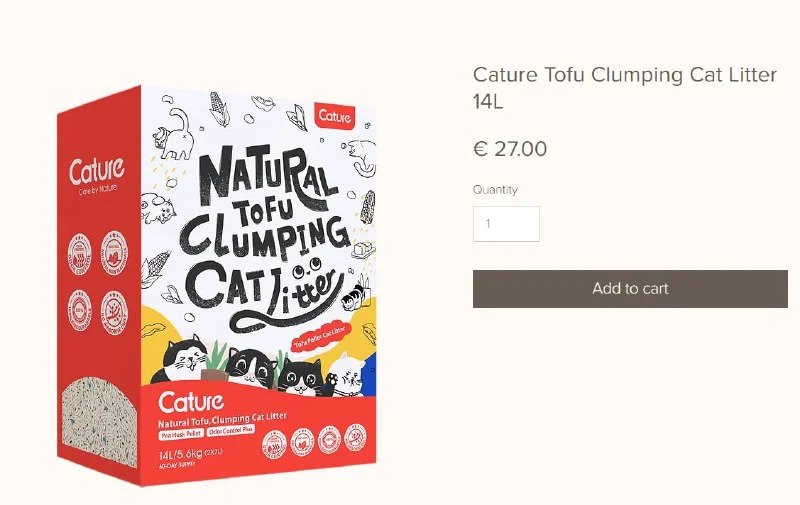Click the Quantity label
Viewport: 800px width, 505px height.
(x=495, y=190)
